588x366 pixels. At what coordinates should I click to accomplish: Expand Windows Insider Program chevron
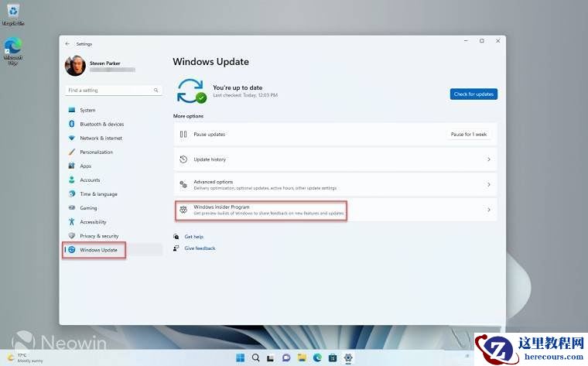(489, 210)
